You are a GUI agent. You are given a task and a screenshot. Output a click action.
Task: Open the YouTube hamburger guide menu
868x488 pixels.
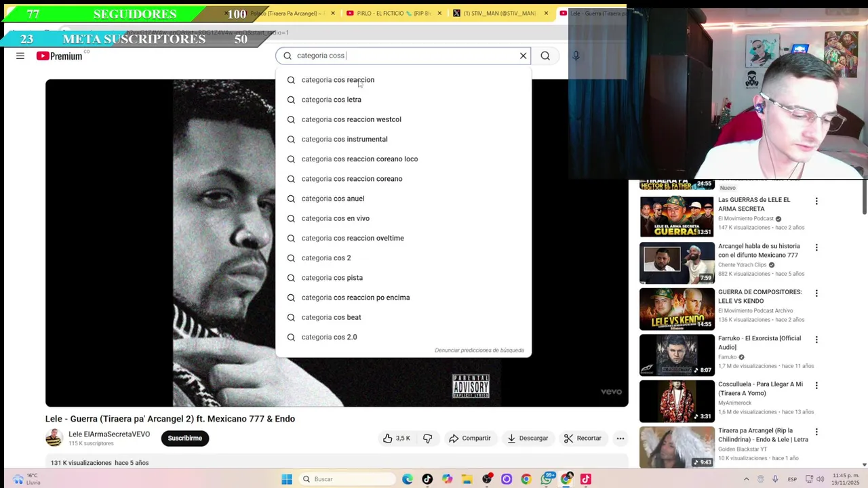tap(20, 56)
